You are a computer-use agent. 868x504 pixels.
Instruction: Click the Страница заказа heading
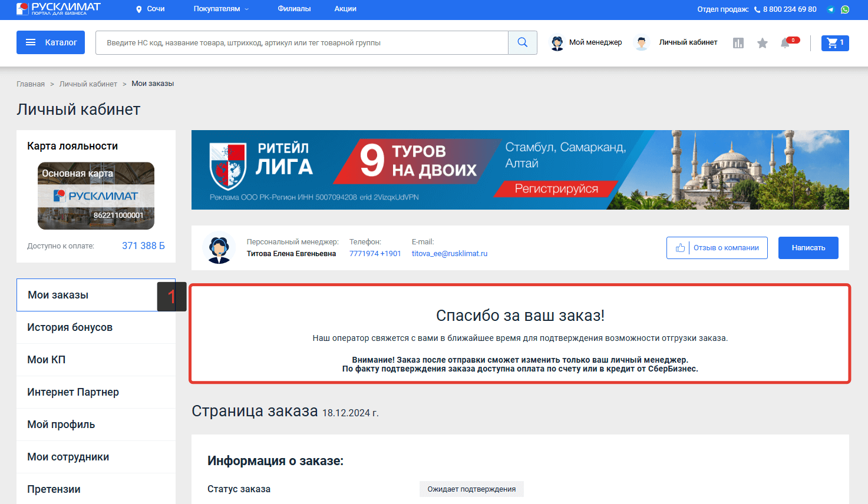pos(255,411)
